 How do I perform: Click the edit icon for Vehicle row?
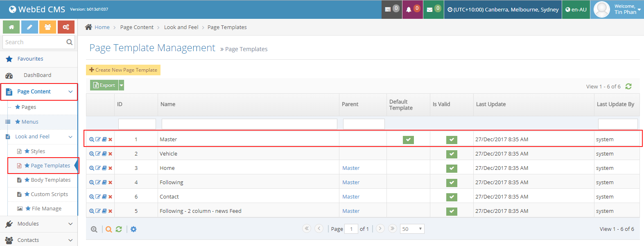98,154
